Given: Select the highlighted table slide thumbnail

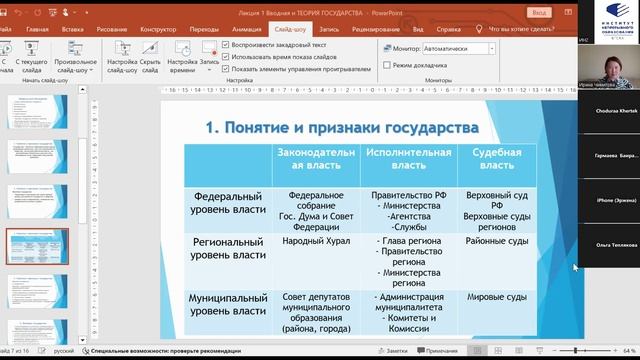Looking at the screenshot, I should pyautogui.click(x=38, y=246).
